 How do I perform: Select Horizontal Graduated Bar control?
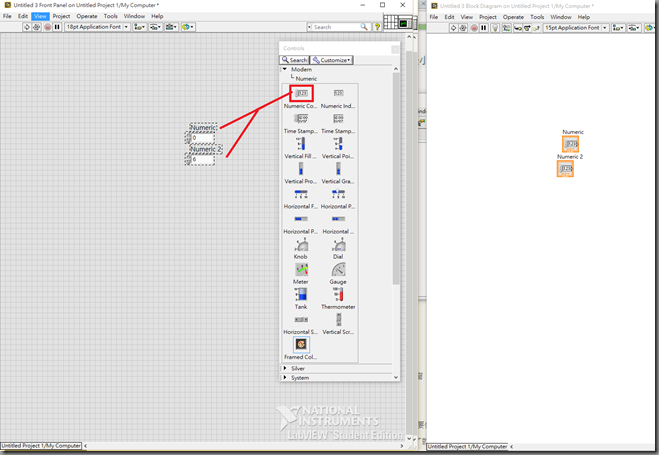point(338,219)
